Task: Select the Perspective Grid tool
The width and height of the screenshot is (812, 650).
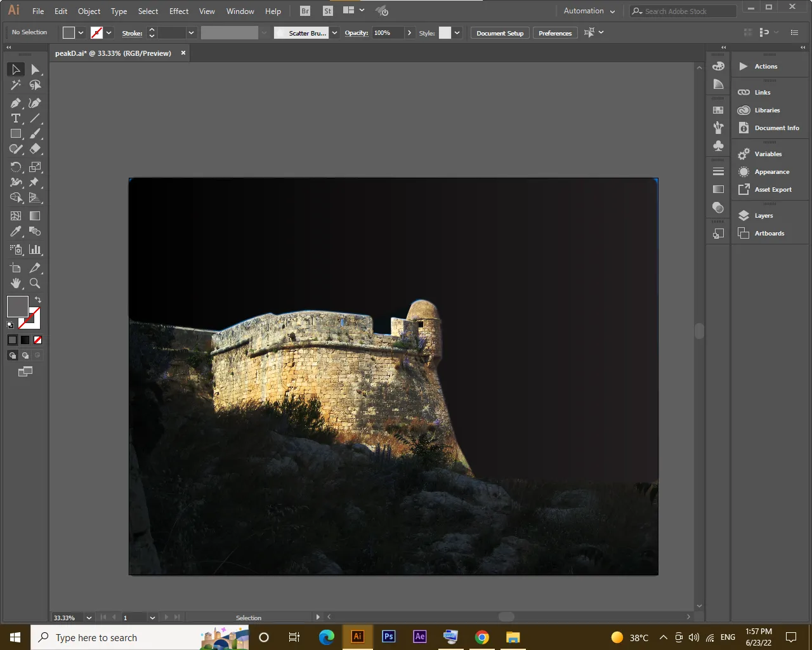Action: (x=36, y=198)
